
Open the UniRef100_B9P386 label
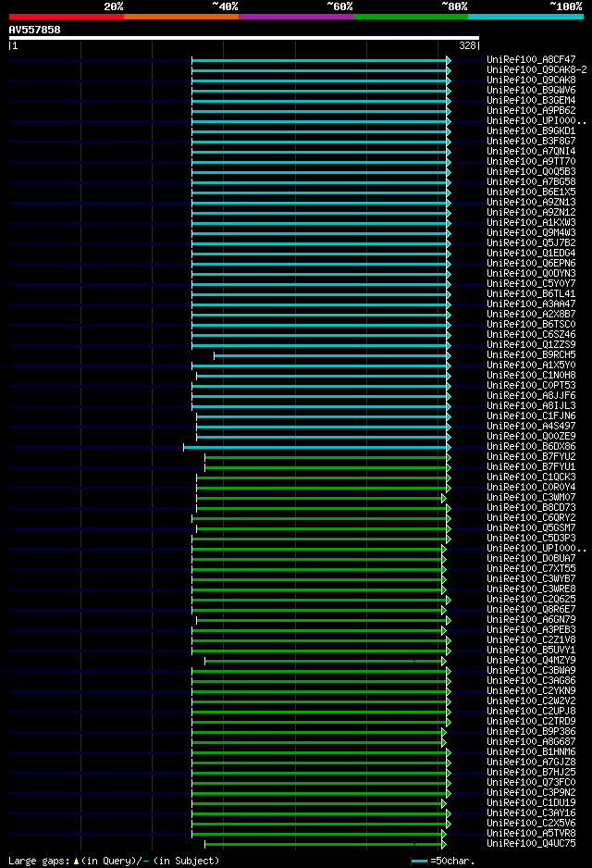(x=531, y=732)
